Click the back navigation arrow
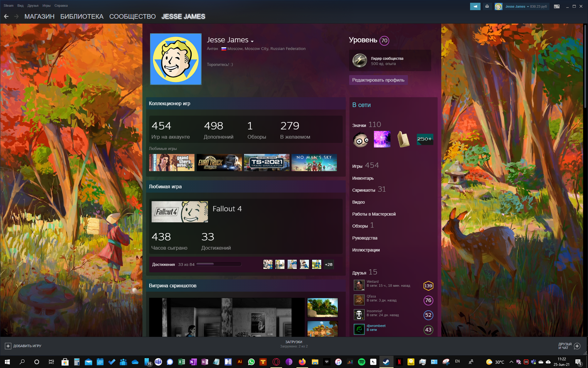 6,17
